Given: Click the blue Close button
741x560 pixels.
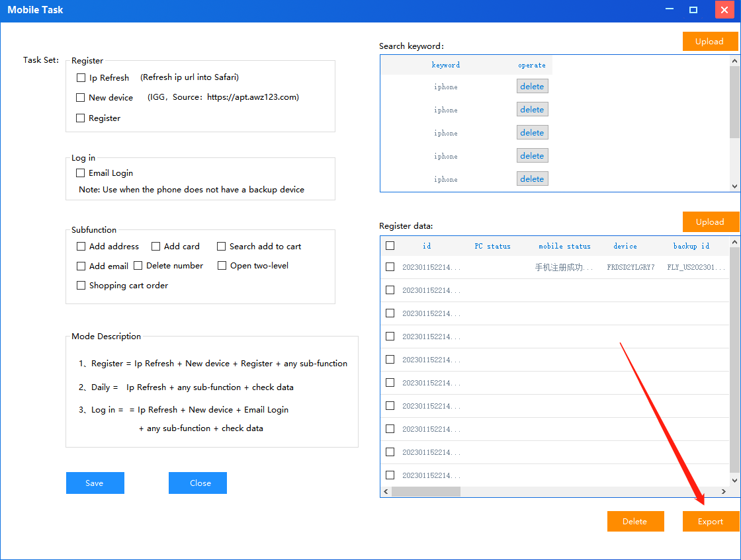Looking at the screenshot, I should pos(198,483).
